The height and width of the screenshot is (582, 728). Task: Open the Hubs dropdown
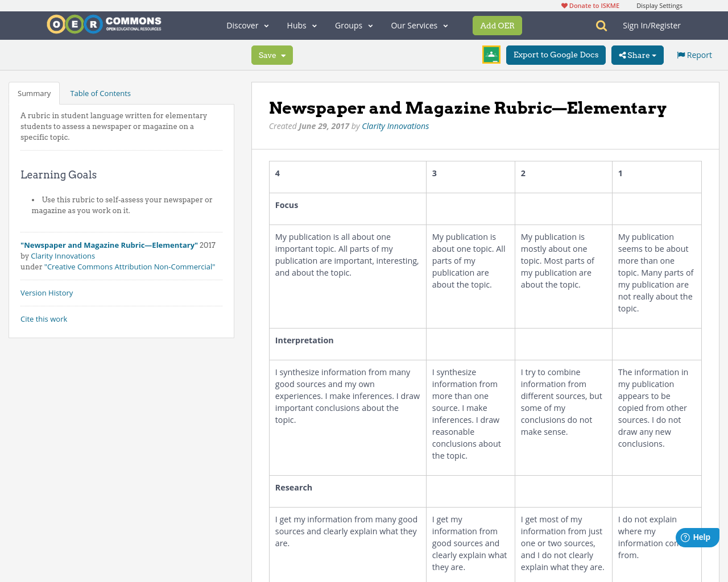point(301,25)
